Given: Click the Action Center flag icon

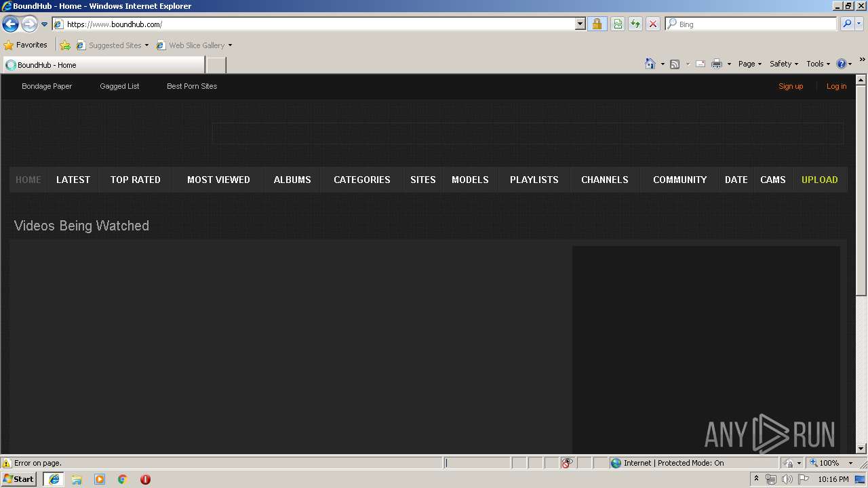Looking at the screenshot, I should pyautogui.click(x=804, y=479).
